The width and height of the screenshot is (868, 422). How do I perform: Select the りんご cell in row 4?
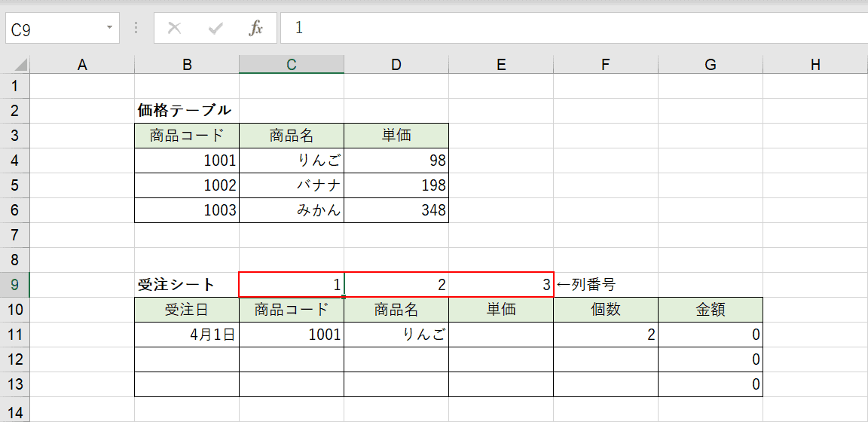point(292,161)
